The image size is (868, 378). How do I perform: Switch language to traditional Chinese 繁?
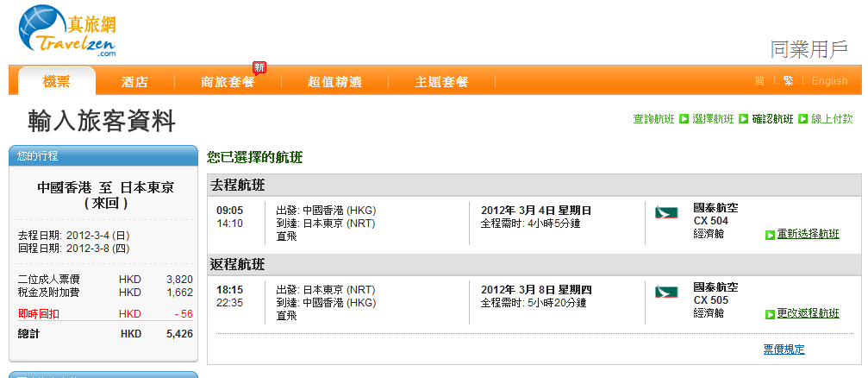(x=788, y=81)
